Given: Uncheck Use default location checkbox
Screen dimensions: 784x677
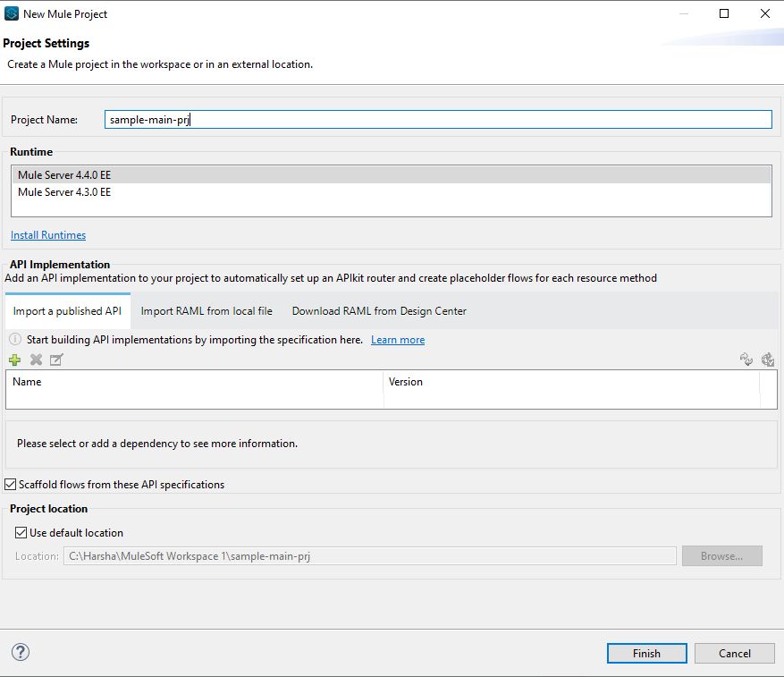Looking at the screenshot, I should coord(21,533).
